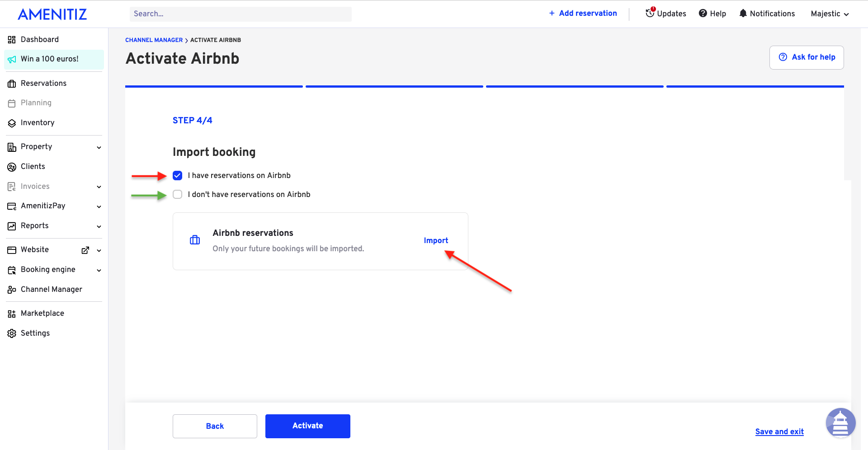Expand the Property submenu chevron

pos(99,147)
